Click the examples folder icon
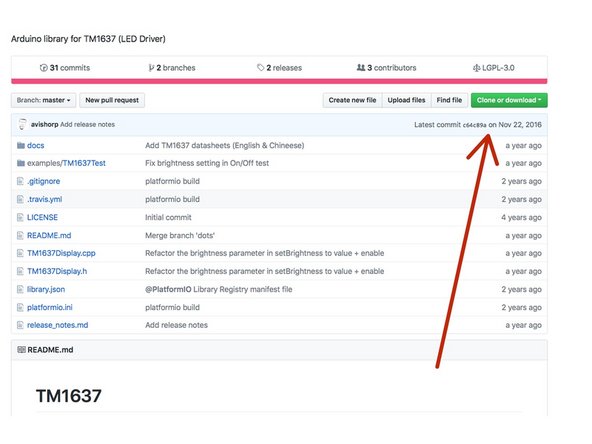 (21, 163)
